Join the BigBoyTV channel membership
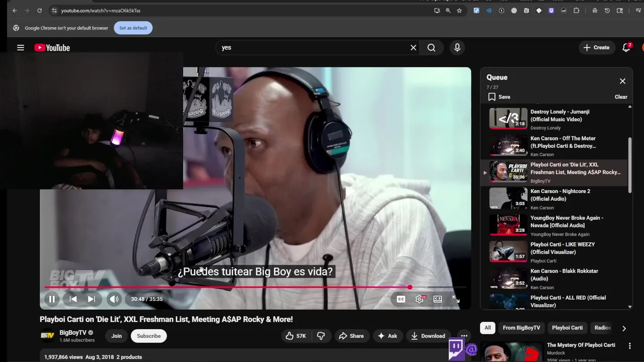 coord(116,336)
